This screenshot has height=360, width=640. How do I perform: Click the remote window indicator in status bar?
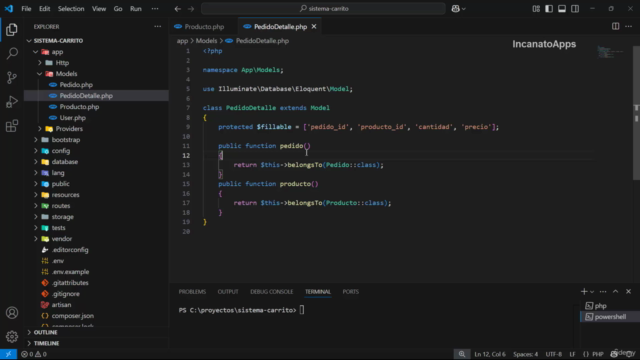pos(8,354)
